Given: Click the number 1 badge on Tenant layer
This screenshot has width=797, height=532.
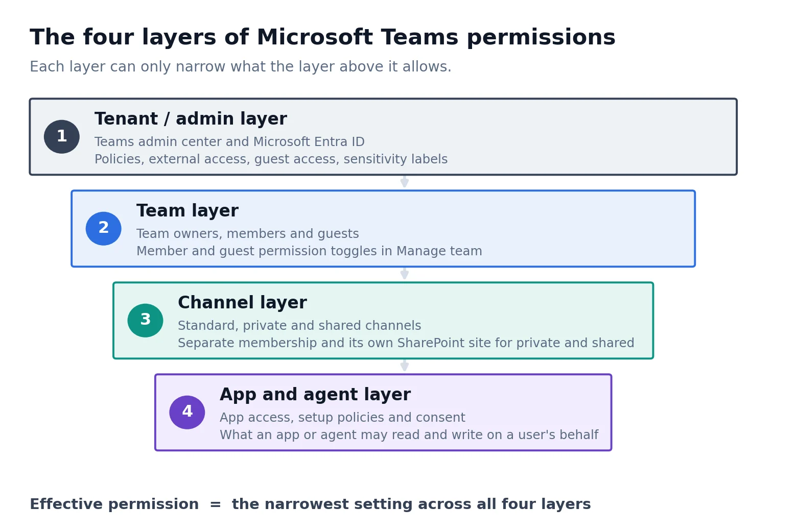Looking at the screenshot, I should [x=62, y=137].
